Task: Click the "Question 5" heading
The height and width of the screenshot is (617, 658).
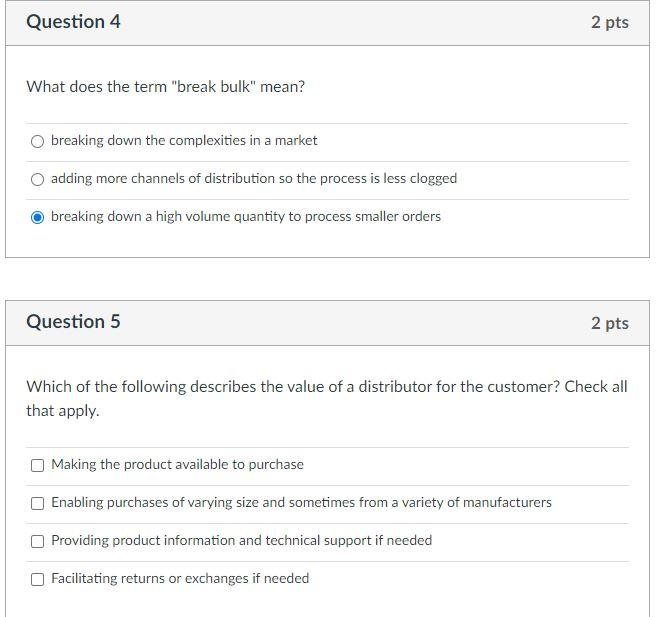Action: 73,322
